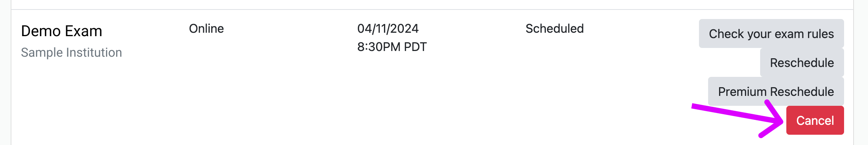This screenshot has width=868, height=145.
Task: Open Check your exam rules
Action: (771, 33)
